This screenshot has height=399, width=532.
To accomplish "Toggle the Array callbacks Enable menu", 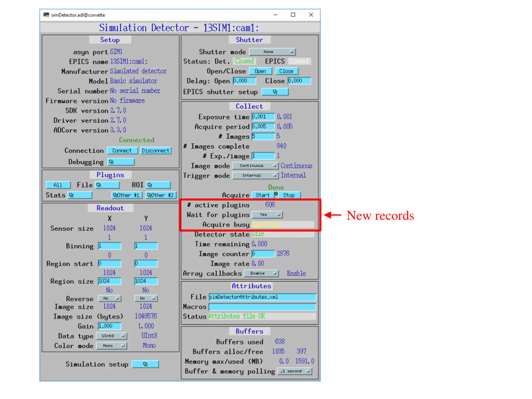I will 261,273.
